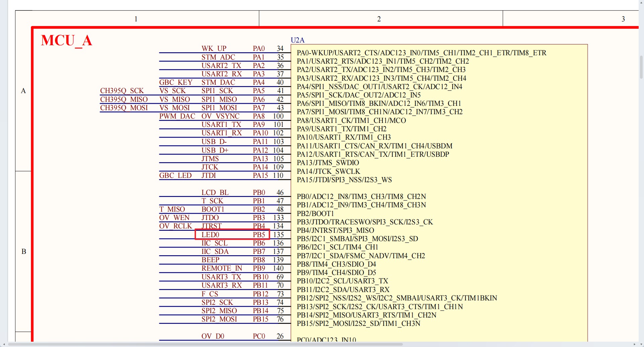Viewport: 644px width, 347px height.
Task: Select the USART2_TX net label
Action: [x=221, y=66]
